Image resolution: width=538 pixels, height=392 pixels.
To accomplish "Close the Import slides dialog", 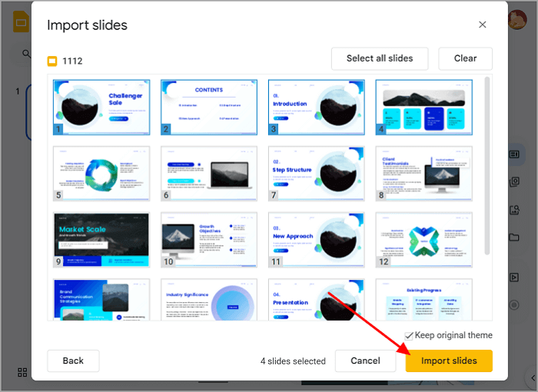I will click(483, 25).
